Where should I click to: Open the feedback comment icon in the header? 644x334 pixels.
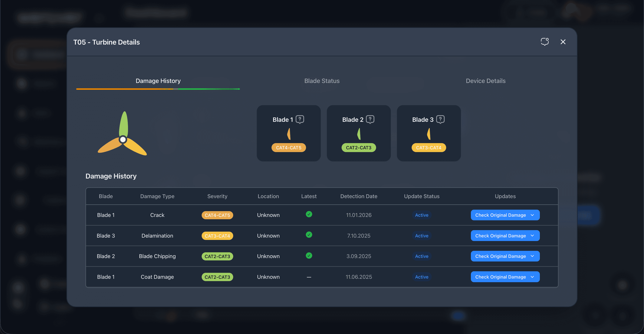pyautogui.click(x=545, y=42)
